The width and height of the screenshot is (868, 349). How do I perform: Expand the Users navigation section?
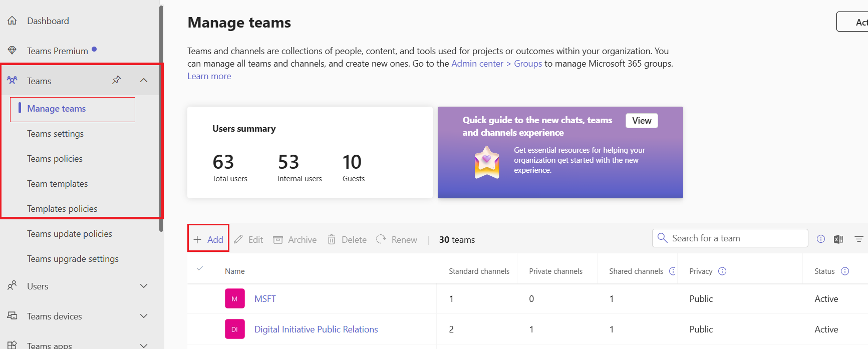tap(144, 286)
